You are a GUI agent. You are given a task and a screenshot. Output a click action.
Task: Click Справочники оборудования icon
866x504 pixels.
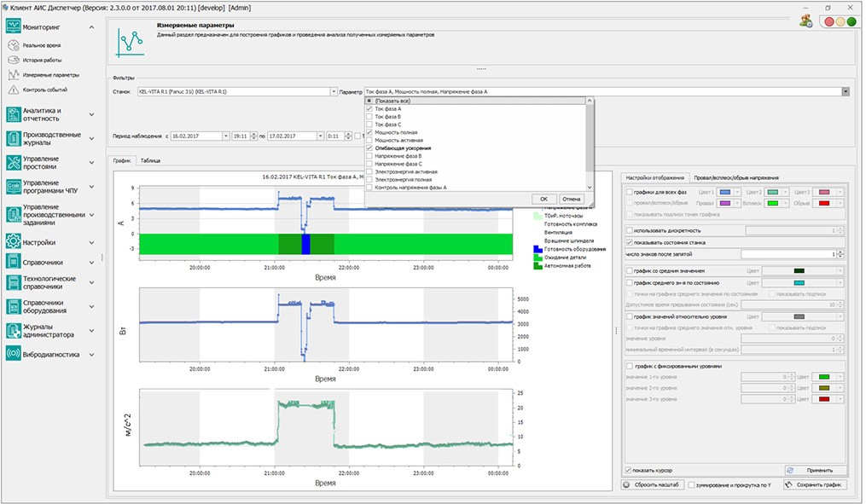coord(14,306)
